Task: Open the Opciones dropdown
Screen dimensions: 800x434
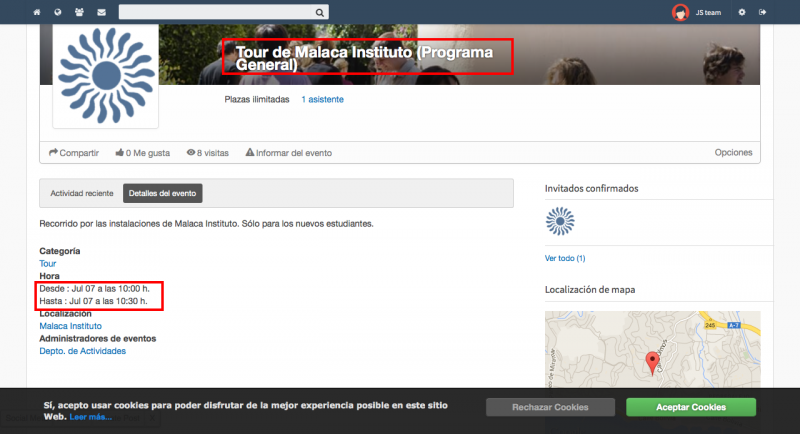Action: pyautogui.click(x=733, y=152)
